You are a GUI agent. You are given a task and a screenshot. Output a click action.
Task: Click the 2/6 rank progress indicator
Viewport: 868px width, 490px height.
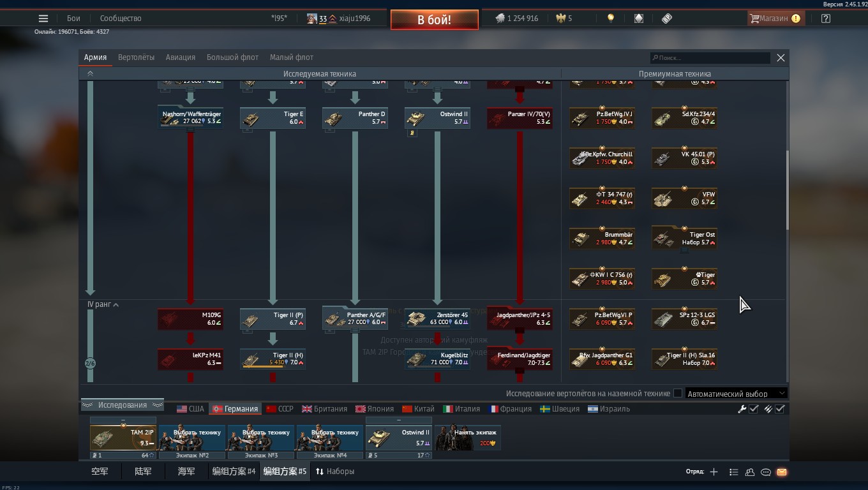click(90, 364)
